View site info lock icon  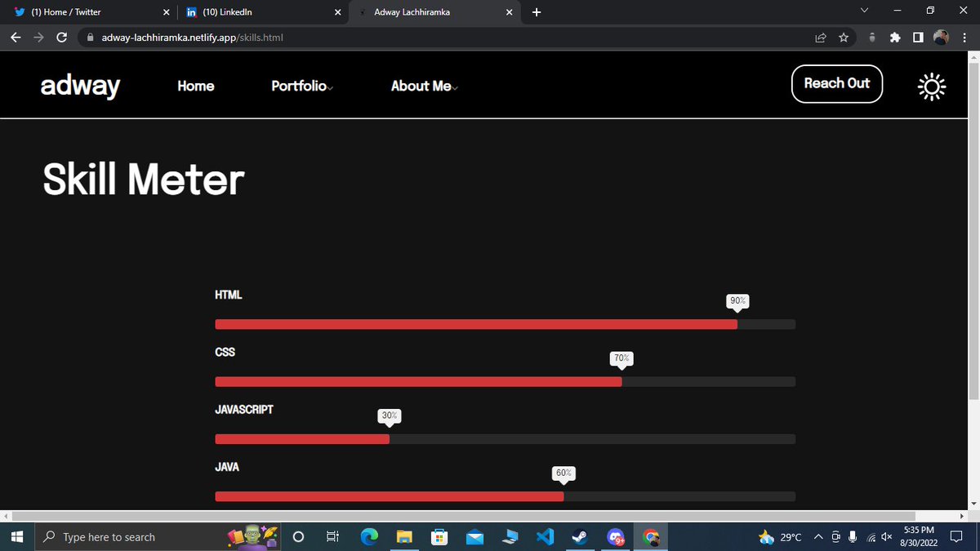(90, 38)
